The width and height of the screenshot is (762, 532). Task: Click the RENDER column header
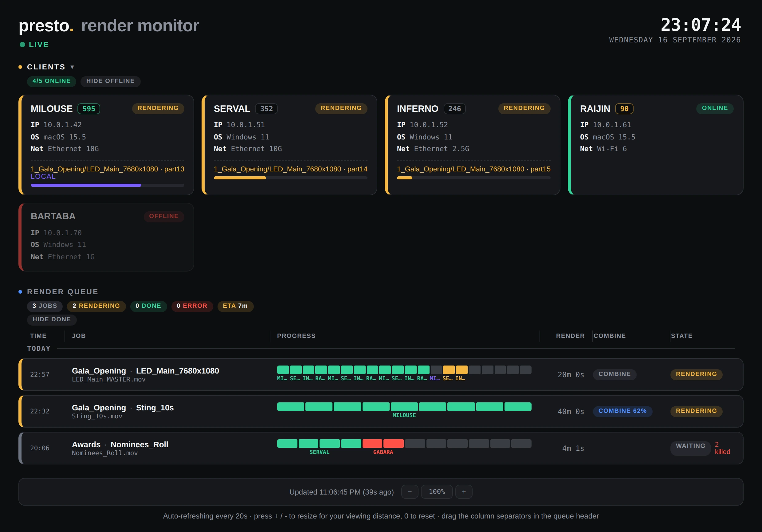pos(570,336)
